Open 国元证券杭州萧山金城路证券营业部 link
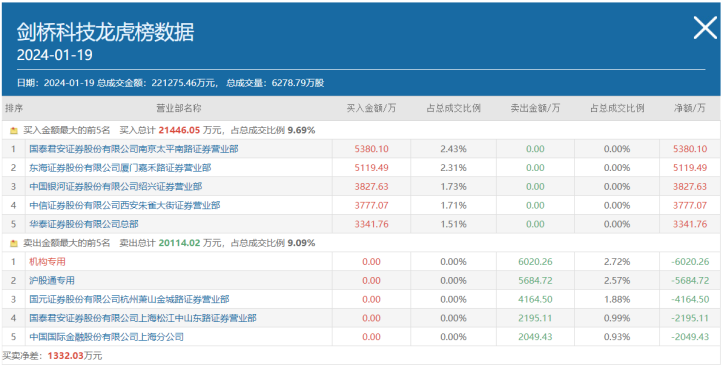The image size is (724, 368). 129,299
